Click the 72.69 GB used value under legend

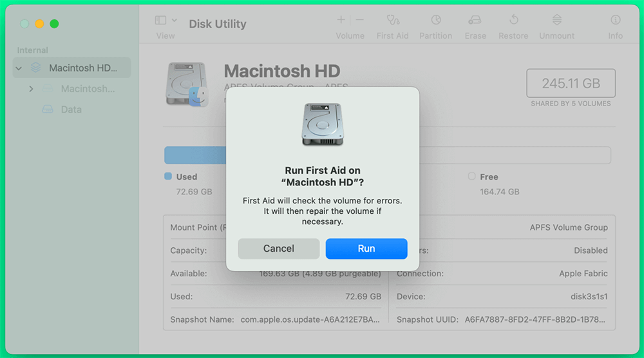pos(194,192)
